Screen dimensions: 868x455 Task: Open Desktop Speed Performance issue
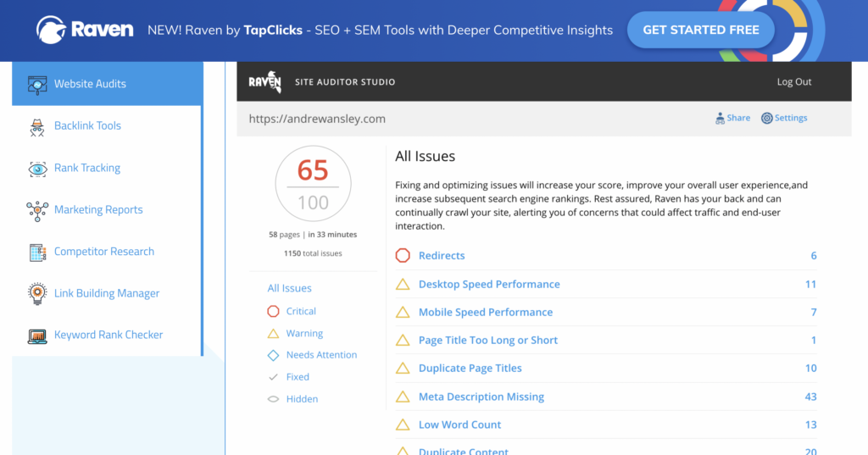pyautogui.click(x=489, y=285)
